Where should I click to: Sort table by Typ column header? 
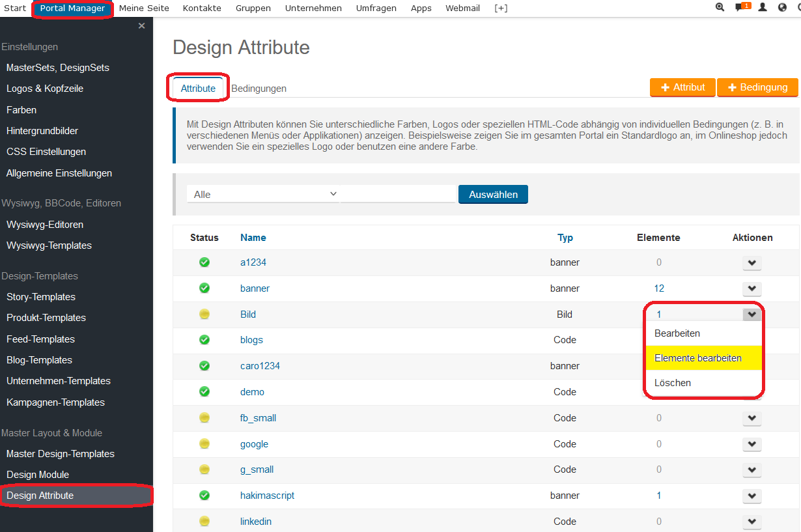pos(565,238)
